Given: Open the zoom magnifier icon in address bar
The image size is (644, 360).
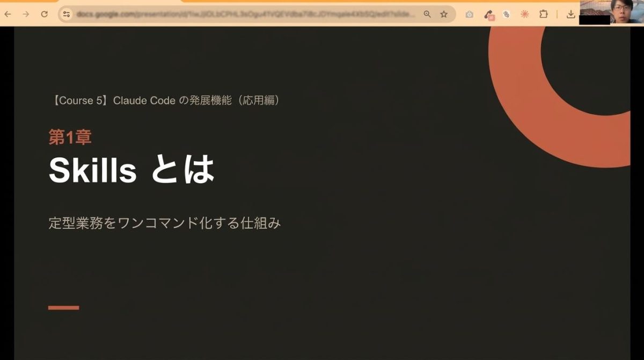Looking at the screenshot, I should (x=427, y=15).
